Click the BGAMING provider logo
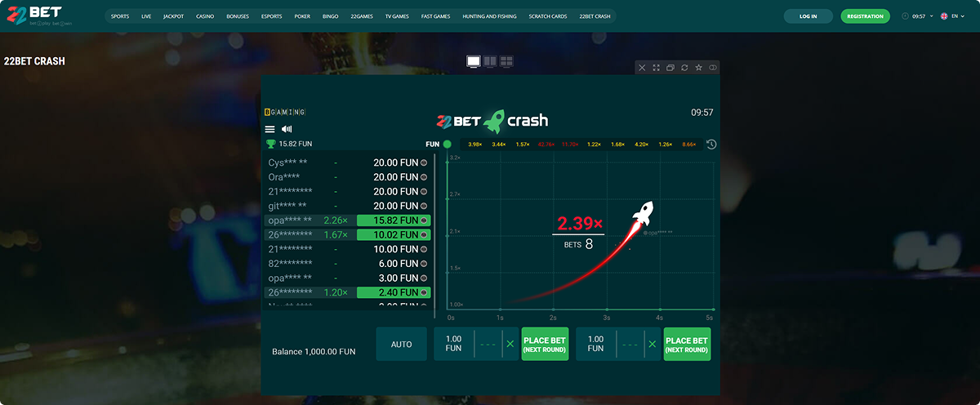Viewport: 980px width, 405px height. 285,112
